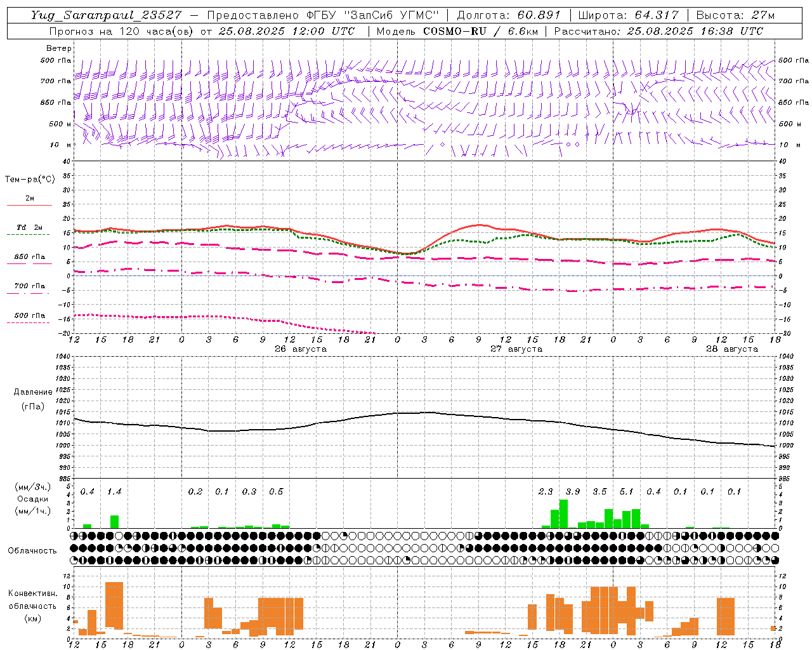Click the Широта: 64.317 value
This screenshot has height=650, width=812.
[628, 15]
